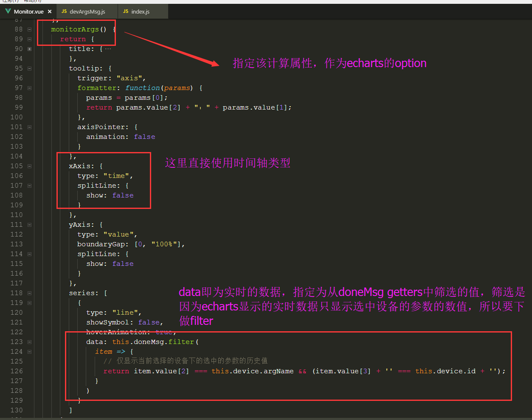532x420 pixels.
Task: Click the "time" string in xAxis type
Action: tap(116, 176)
